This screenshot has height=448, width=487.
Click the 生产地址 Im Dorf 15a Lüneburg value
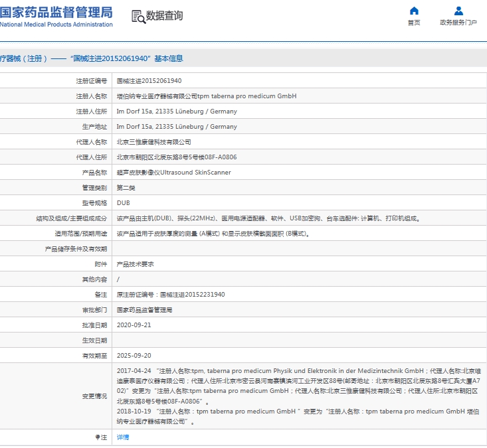(177, 127)
